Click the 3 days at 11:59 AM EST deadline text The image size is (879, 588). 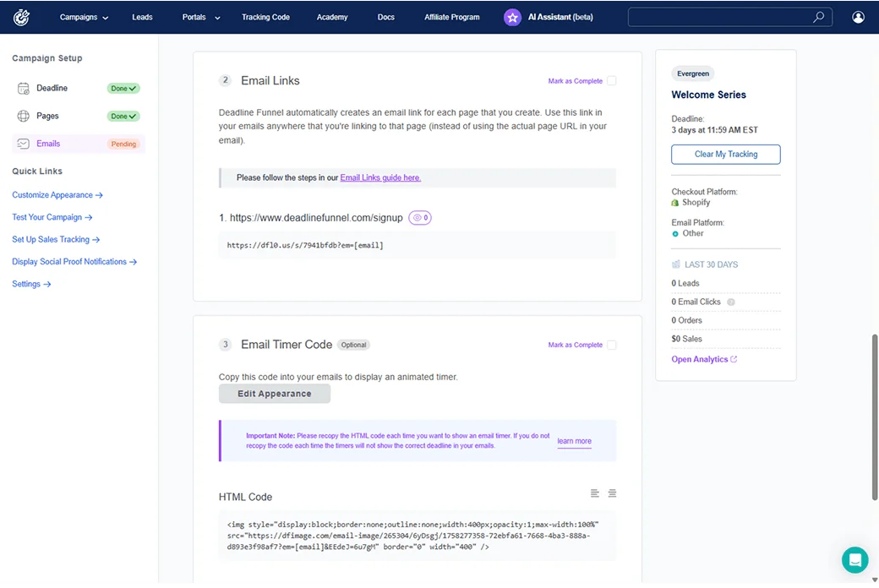(x=714, y=130)
